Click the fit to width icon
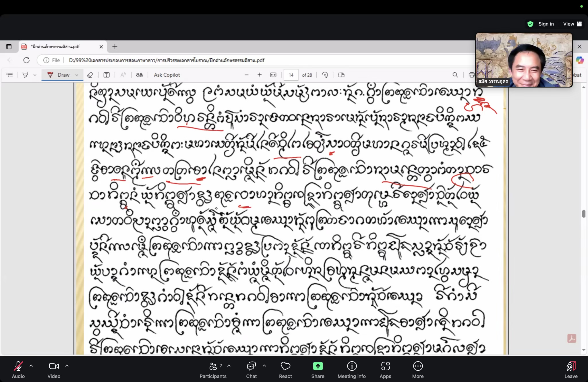This screenshot has height=382, width=588. 273,75
